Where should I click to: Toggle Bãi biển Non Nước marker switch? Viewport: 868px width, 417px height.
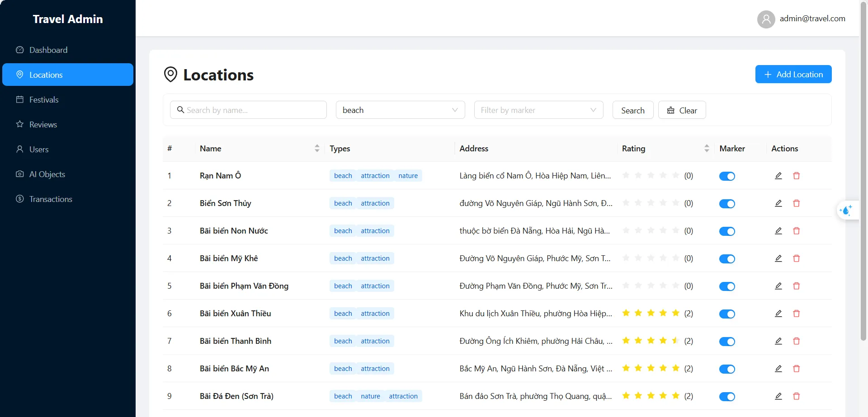pos(727,231)
